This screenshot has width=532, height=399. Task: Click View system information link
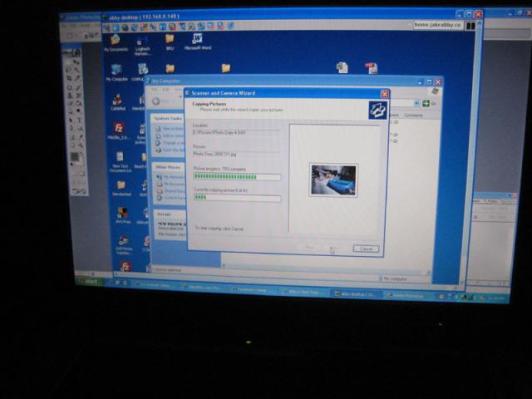170,129
